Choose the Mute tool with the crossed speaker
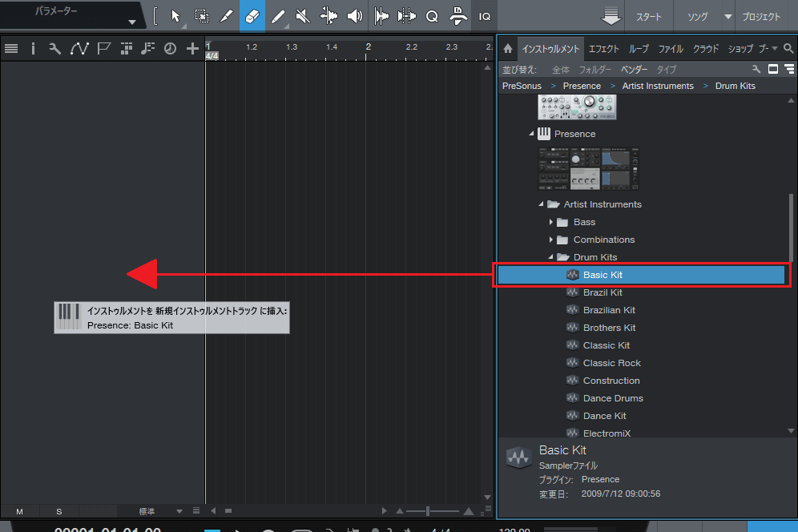798x532 pixels. (x=303, y=16)
